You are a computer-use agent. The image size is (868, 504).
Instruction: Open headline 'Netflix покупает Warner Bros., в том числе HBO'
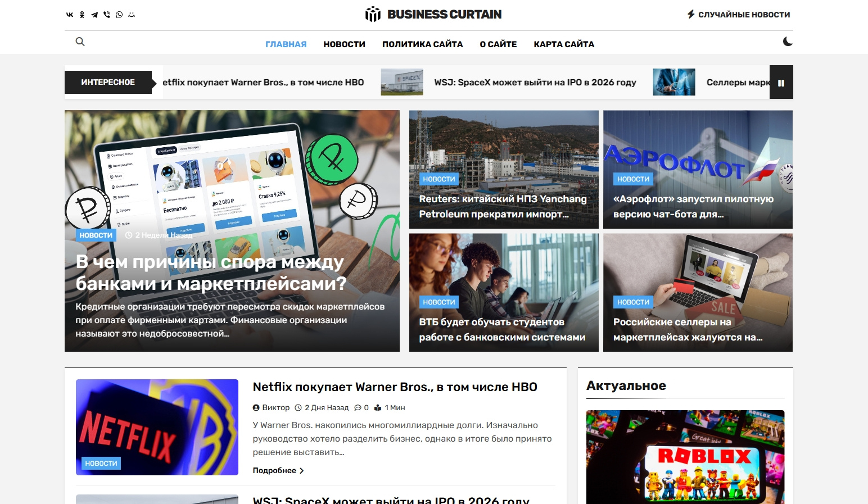tap(395, 387)
